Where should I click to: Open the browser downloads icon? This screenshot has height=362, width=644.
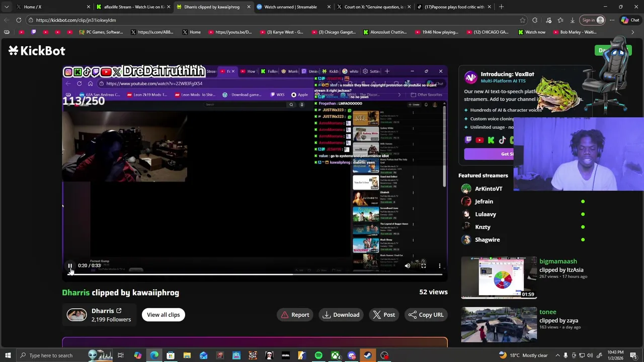pyautogui.click(x=573, y=20)
